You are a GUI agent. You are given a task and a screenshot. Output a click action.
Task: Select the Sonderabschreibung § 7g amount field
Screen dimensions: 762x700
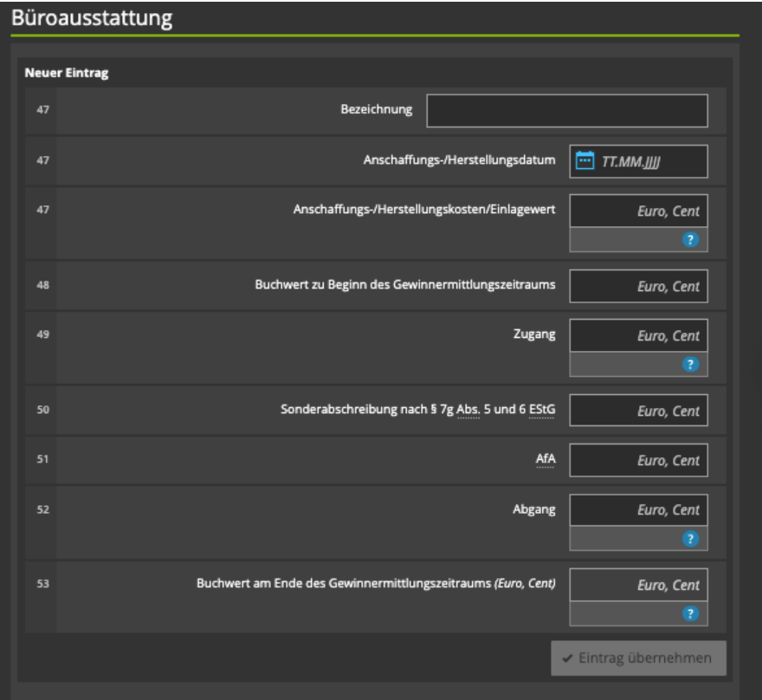(x=638, y=411)
